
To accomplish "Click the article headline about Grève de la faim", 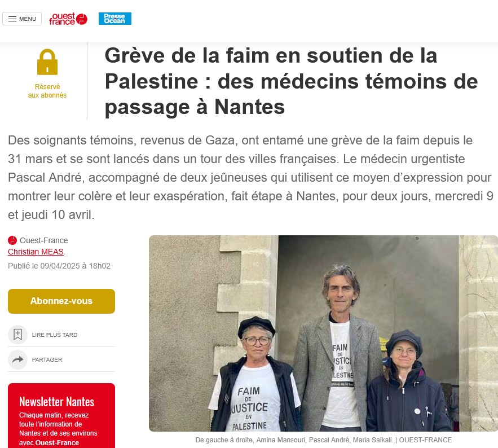I will tap(291, 81).
